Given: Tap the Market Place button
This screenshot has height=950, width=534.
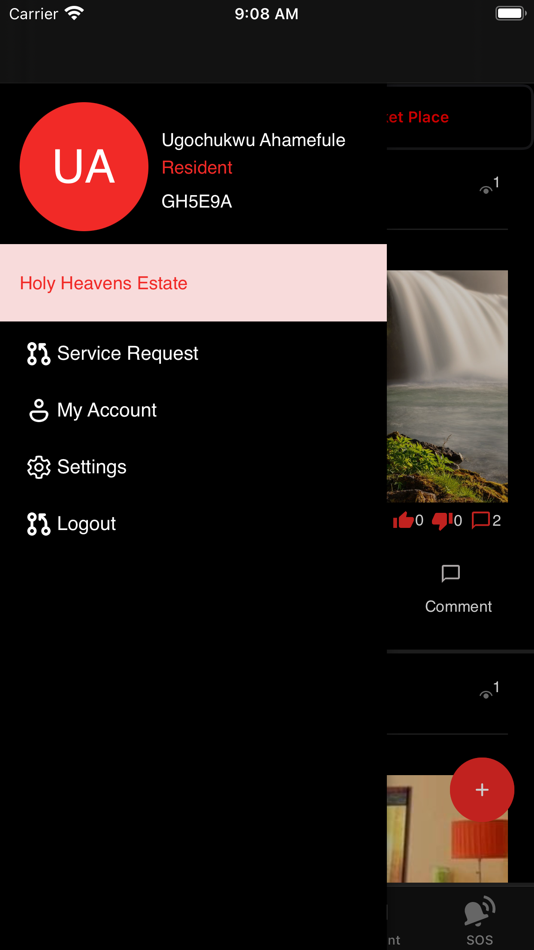Looking at the screenshot, I should pyautogui.click(x=458, y=117).
